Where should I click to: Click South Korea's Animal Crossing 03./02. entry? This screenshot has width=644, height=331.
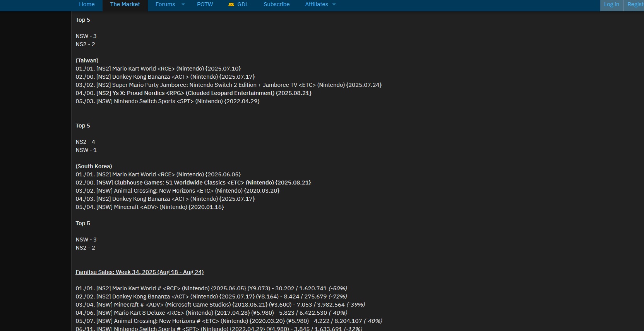point(177,191)
